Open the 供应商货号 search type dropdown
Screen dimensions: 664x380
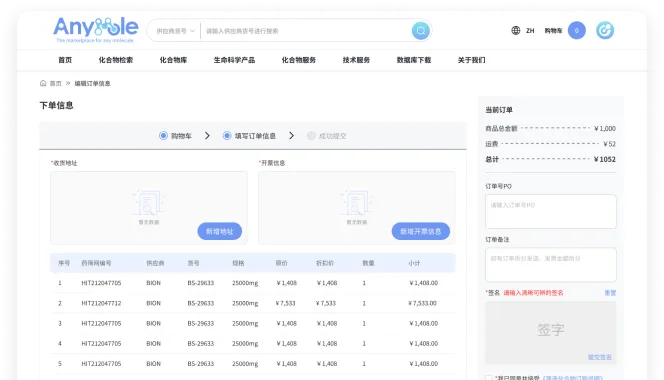coord(175,31)
